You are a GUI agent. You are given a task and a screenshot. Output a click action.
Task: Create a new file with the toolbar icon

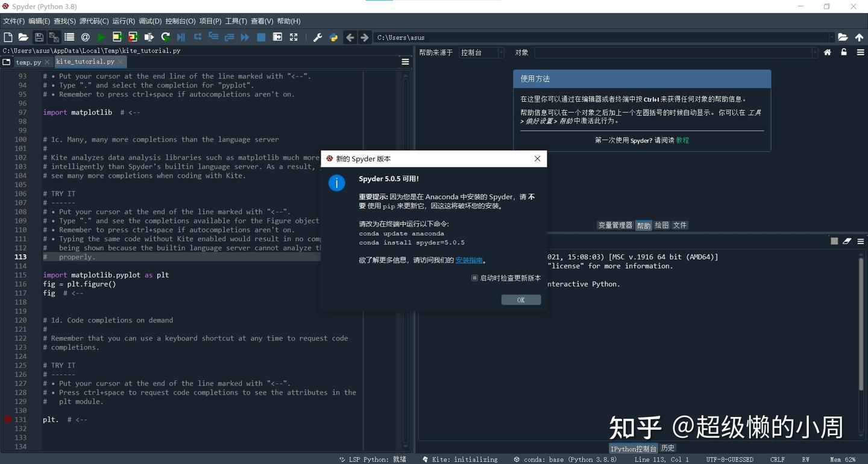click(7, 37)
